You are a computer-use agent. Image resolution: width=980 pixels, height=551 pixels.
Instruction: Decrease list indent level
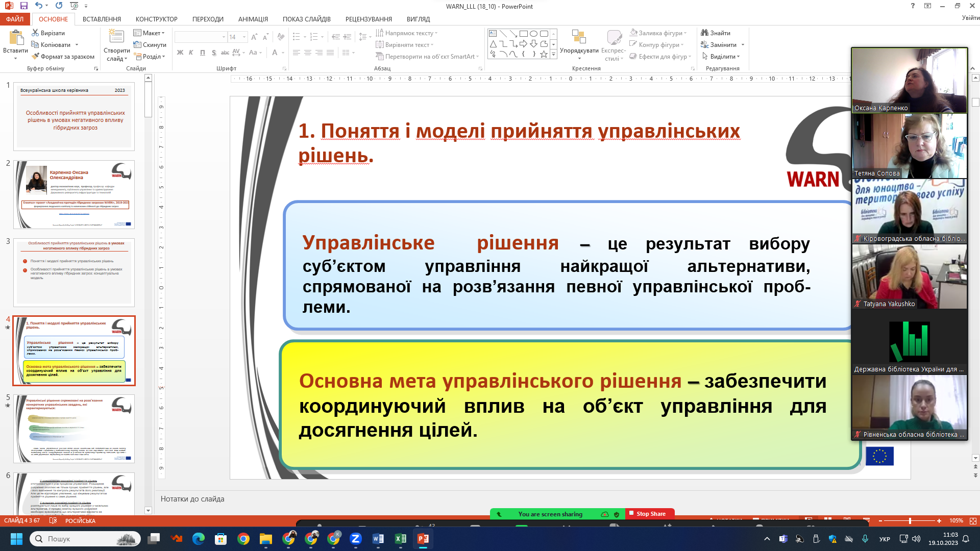click(335, 37)
